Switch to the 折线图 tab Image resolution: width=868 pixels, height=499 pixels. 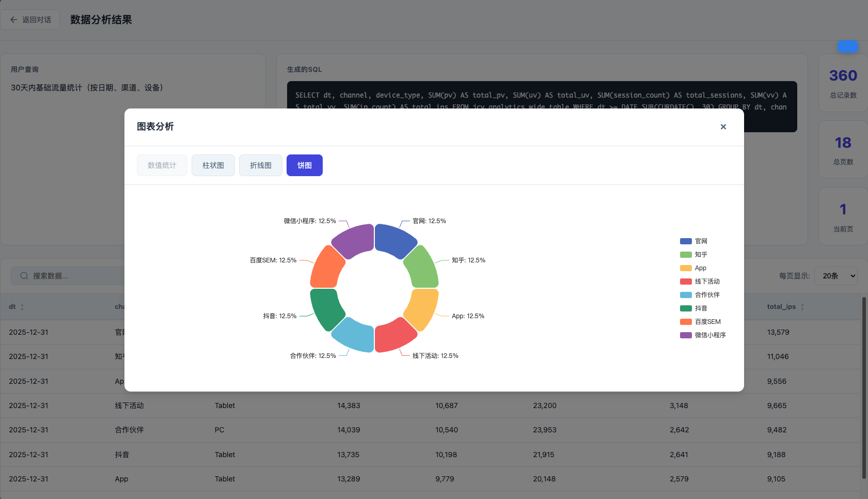[261, 165]
